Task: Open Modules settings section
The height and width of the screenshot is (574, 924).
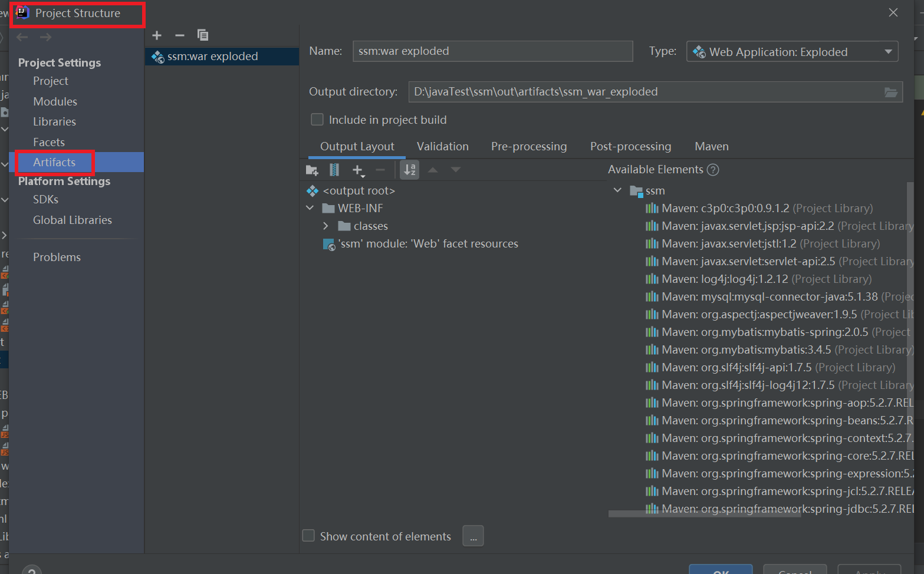Action: (x=55, y=101)
